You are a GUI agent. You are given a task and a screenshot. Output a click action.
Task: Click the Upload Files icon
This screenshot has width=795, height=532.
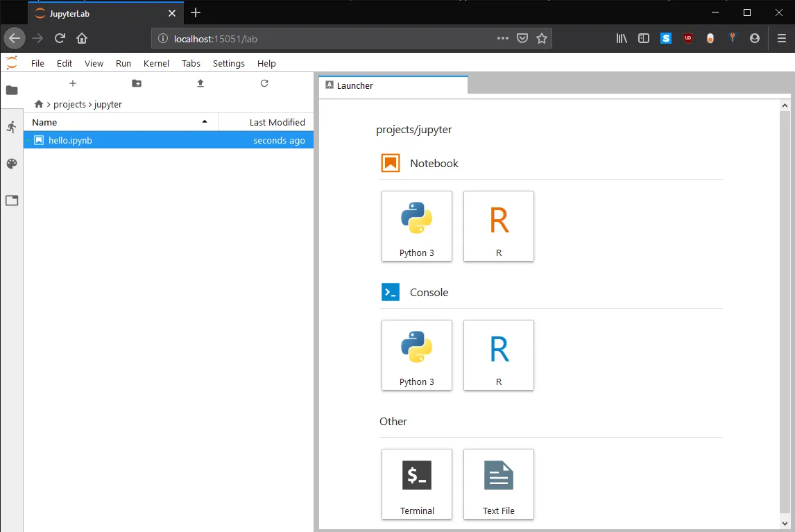point(200,83)
